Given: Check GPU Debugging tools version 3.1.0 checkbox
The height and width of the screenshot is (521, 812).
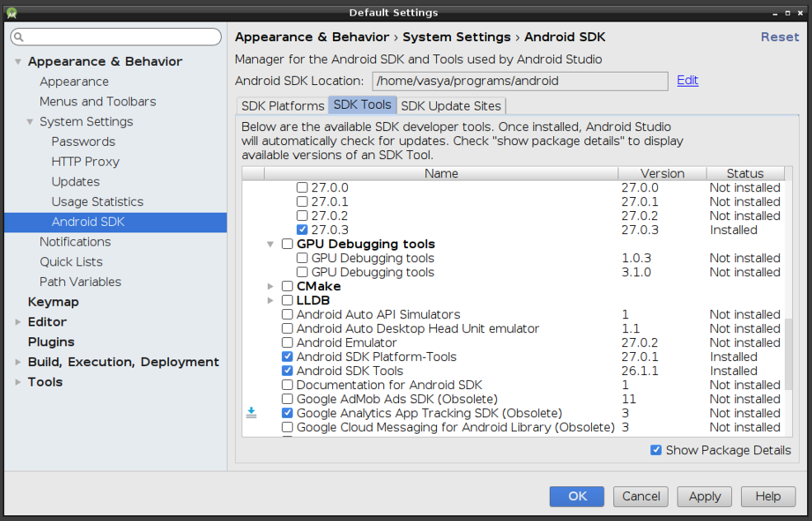Looking at the screenshot, I should point(302,272).
